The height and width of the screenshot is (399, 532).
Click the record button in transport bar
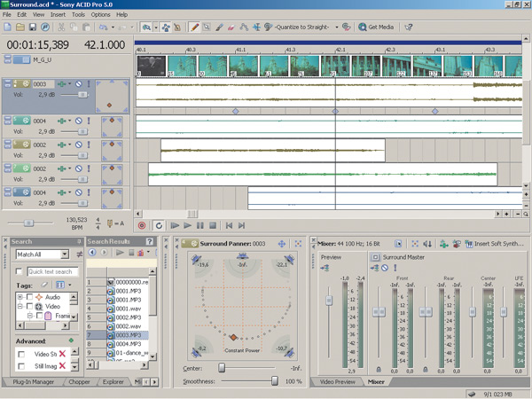click(x=142, y=225)
